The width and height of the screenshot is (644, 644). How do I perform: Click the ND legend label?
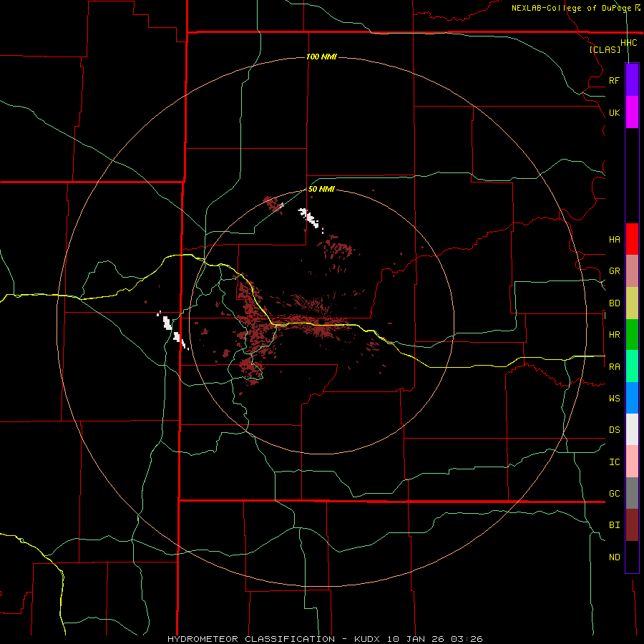point(614,557)
